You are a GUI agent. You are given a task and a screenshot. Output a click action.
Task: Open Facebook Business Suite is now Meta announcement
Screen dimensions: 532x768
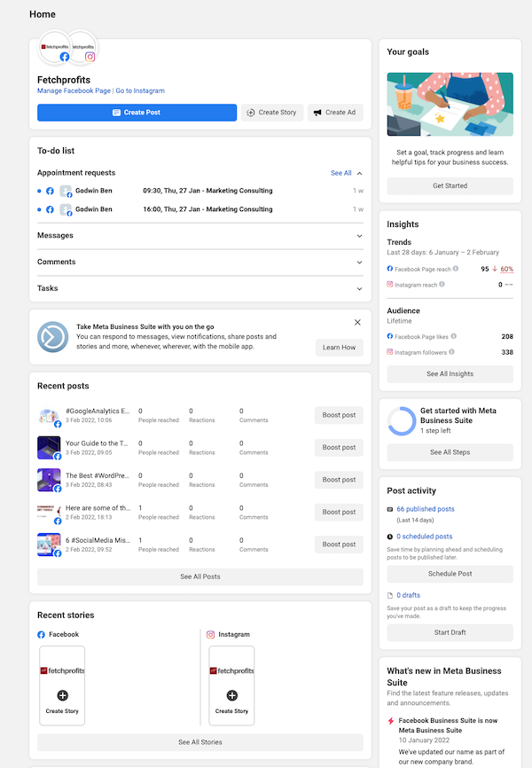point(448,725)
